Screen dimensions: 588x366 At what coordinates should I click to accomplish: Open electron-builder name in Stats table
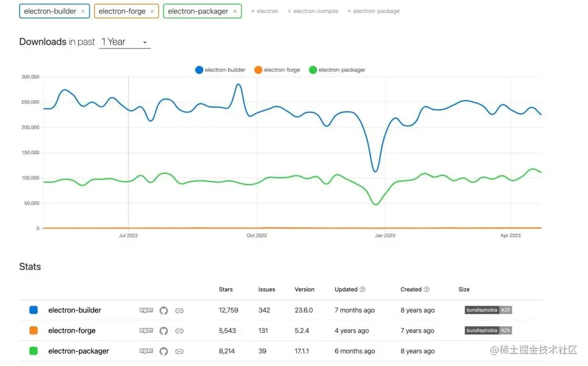[x=75, y=310]
